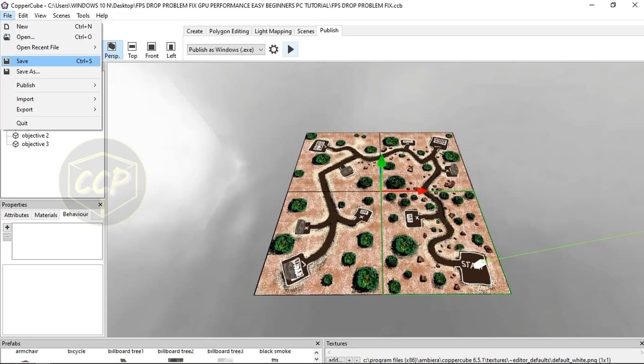
Task: Click the Save As disk icon
Action: click(x=7, y=71)
